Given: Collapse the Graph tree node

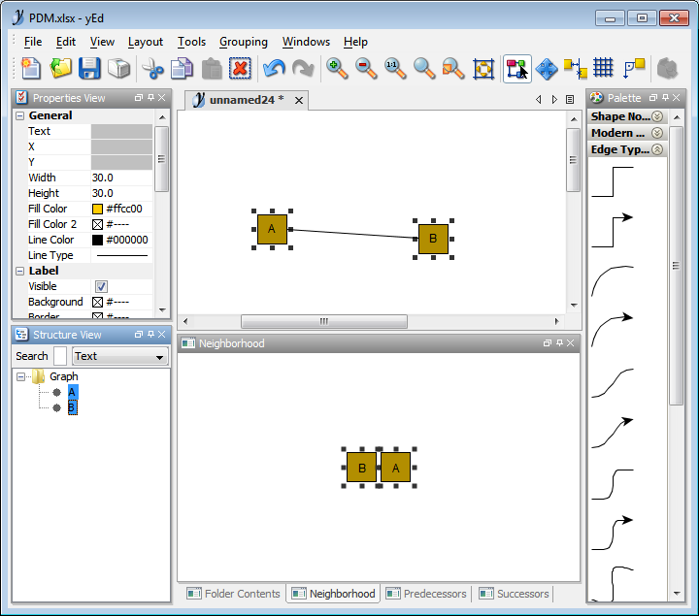Looking at the screenshot, I should [x=20, y=376].
